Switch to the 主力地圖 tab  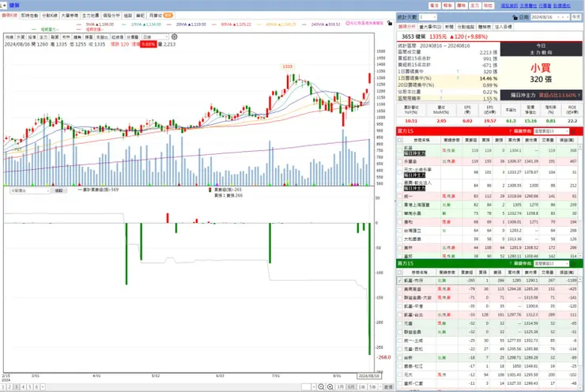coord(90,16)
